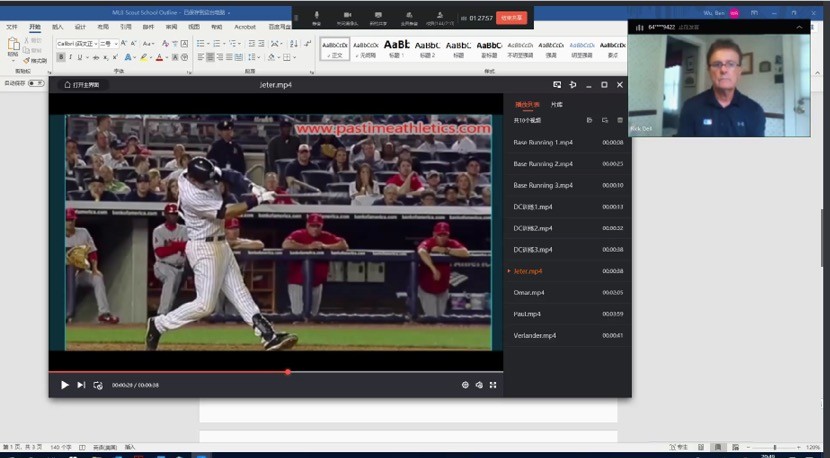Toggle the AutoSave switch in Word
Image resolution: width=830 pixels, height=458 pixels.
point(35,83)
